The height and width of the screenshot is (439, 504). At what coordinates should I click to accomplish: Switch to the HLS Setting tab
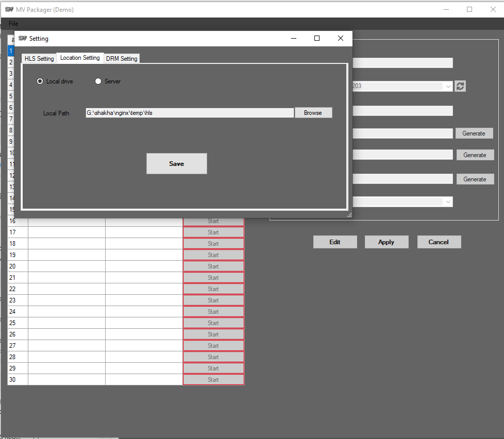tap(39, 59)
